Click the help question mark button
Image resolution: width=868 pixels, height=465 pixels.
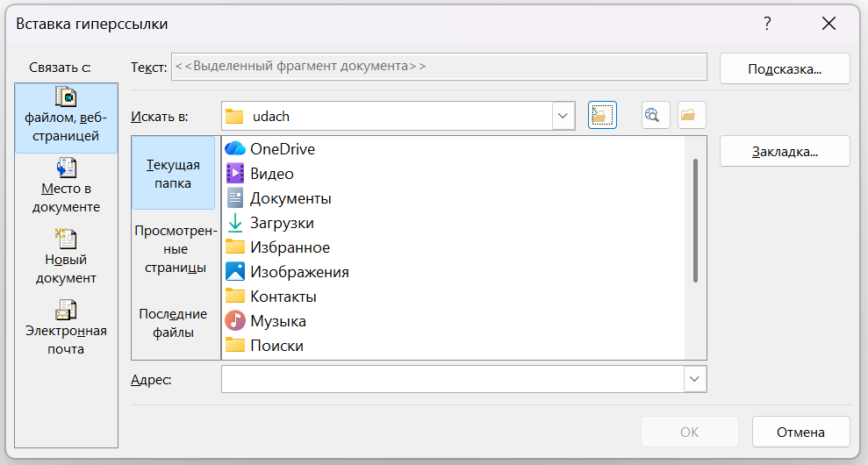pos(767,24)
